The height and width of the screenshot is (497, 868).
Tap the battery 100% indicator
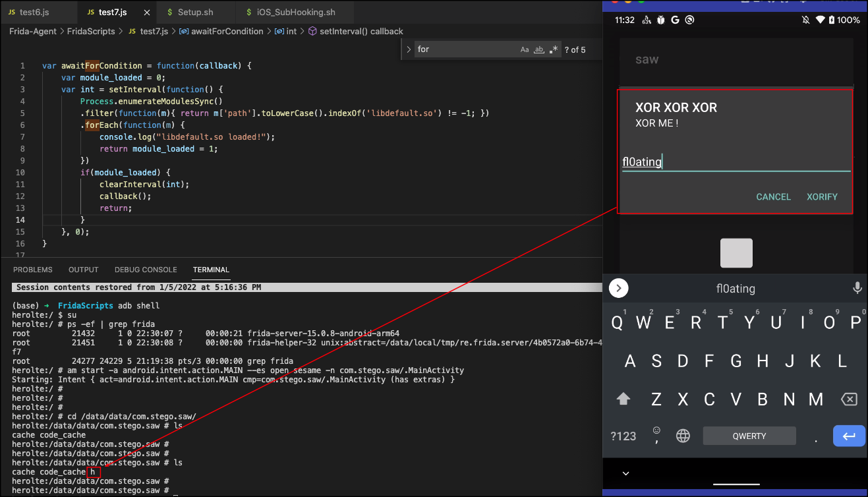[x=844, y=20]
